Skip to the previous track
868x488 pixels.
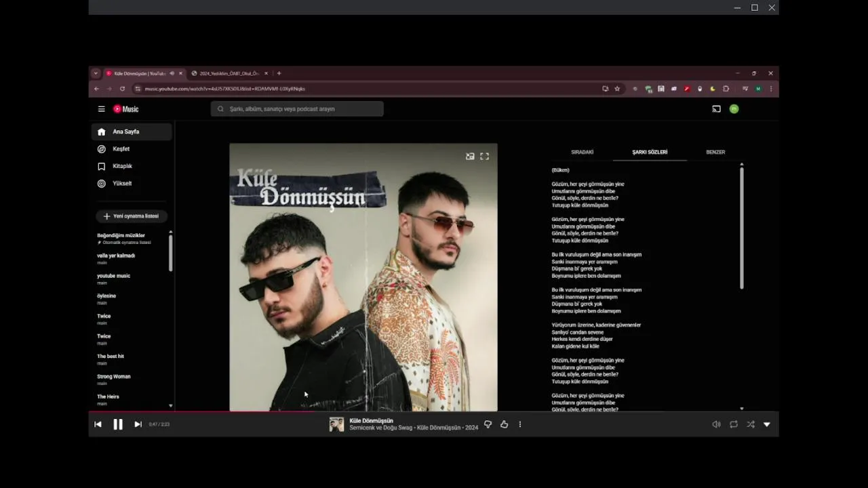[98, 424]
